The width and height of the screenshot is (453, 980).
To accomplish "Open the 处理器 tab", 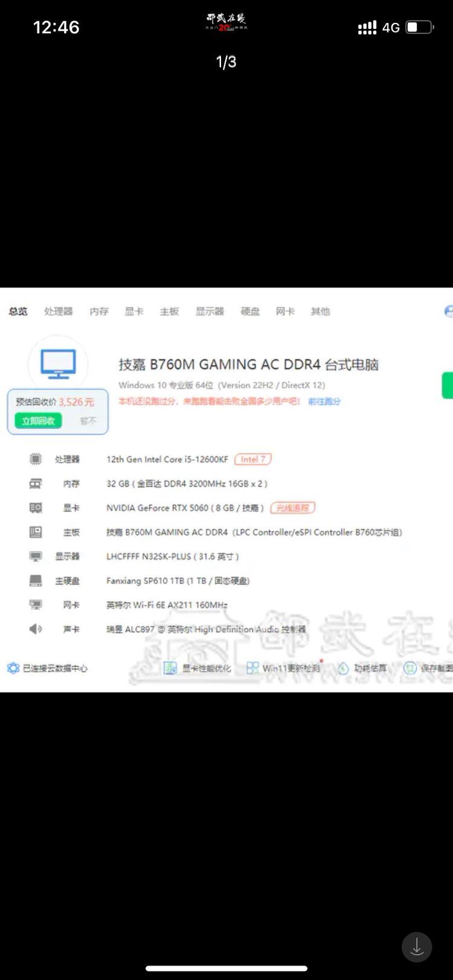I will (x=58, y=312).
